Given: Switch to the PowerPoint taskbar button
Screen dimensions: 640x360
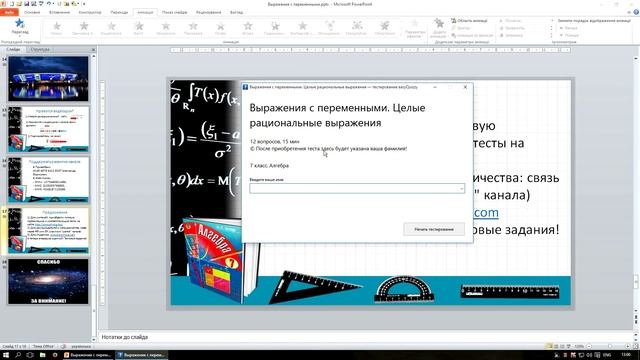Looking at the screenshot, I should coord(87,355).
